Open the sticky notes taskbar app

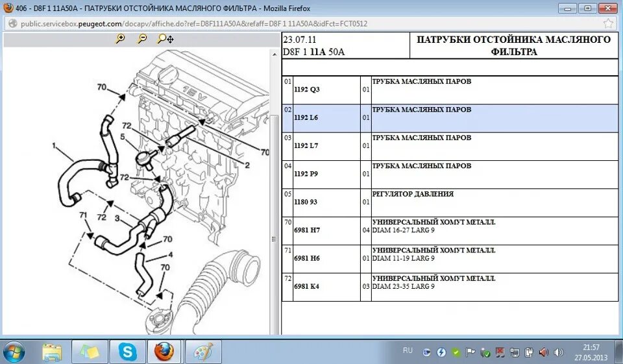[90, 352]
